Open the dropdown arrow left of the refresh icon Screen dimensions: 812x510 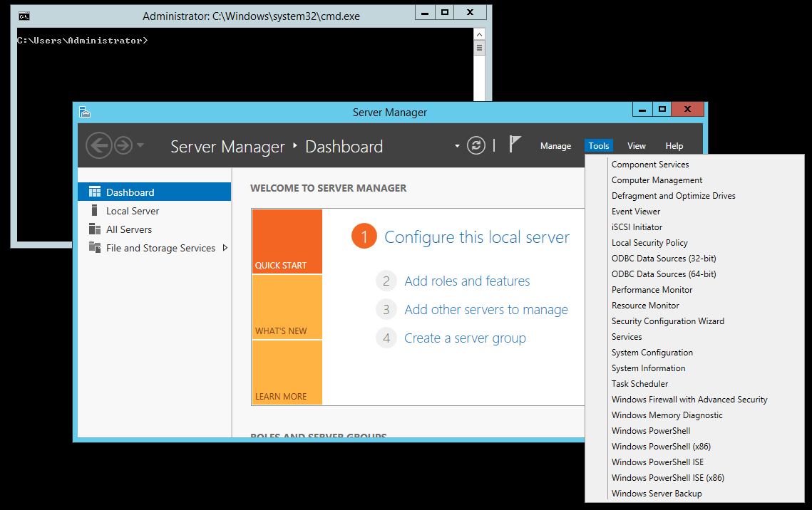click(457, 146)
